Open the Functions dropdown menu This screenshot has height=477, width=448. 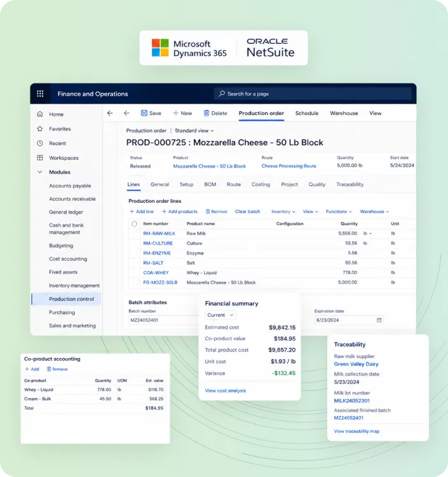click(x=339, y=211)
